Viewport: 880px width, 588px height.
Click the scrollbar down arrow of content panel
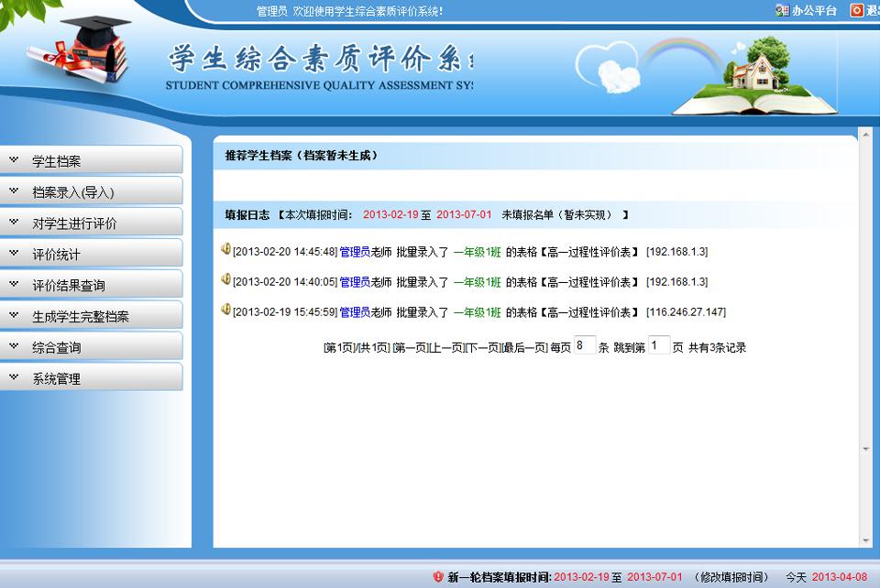click(x=865, y=539)
